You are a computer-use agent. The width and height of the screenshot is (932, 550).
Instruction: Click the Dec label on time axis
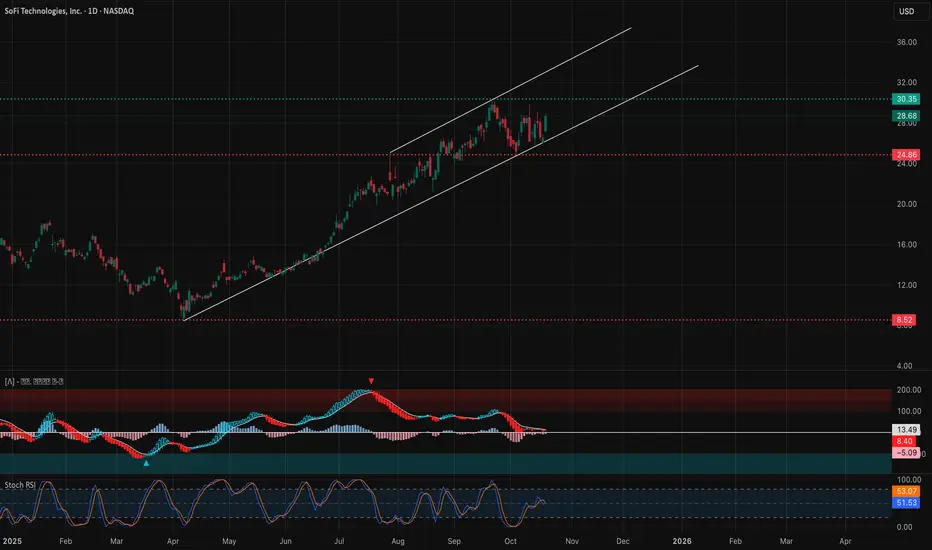pos(622,541)
